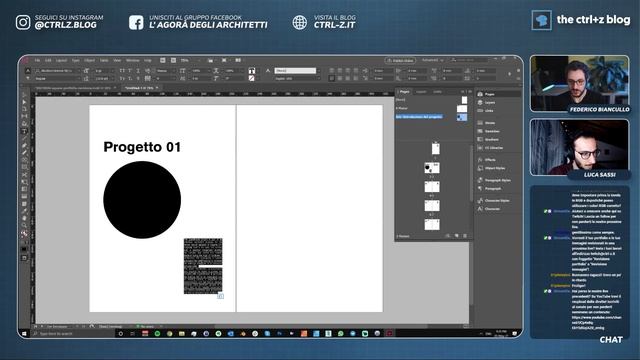The width and height of the screenshot is (640, 360).
Task: Open the Layers panel from the dock
Action: pos(487,102)
